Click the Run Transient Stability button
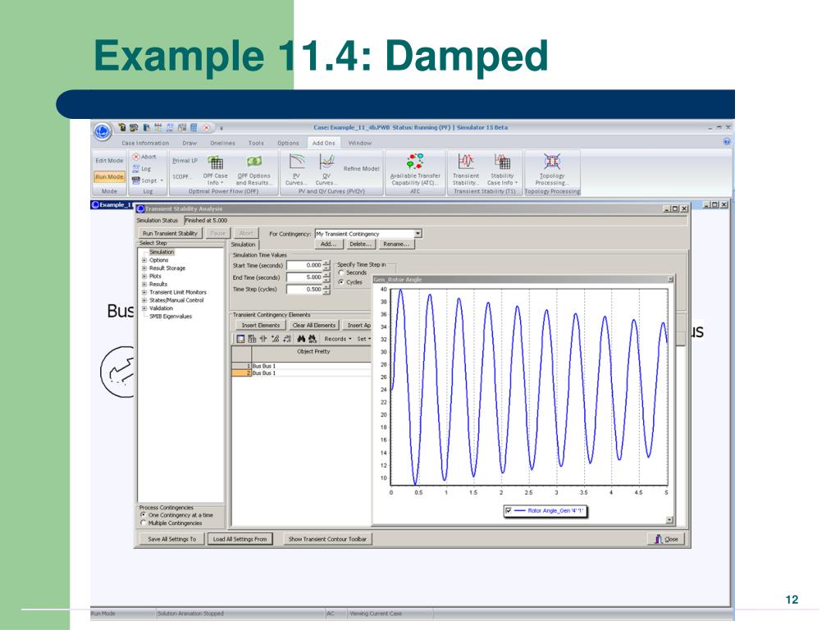Viewport: 840px width, 630px height. pos(170,233)
